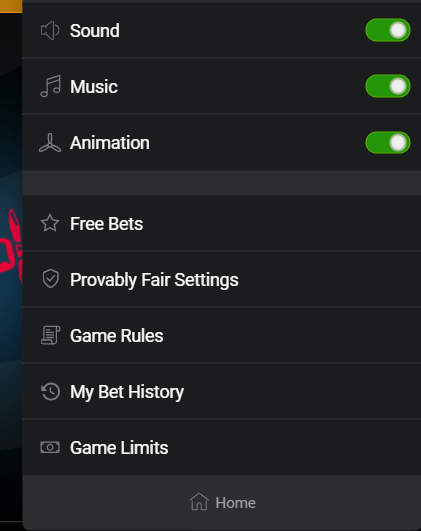Click the Home house icon
Screen dimensions: 421x531
click(x=199, y=502)
